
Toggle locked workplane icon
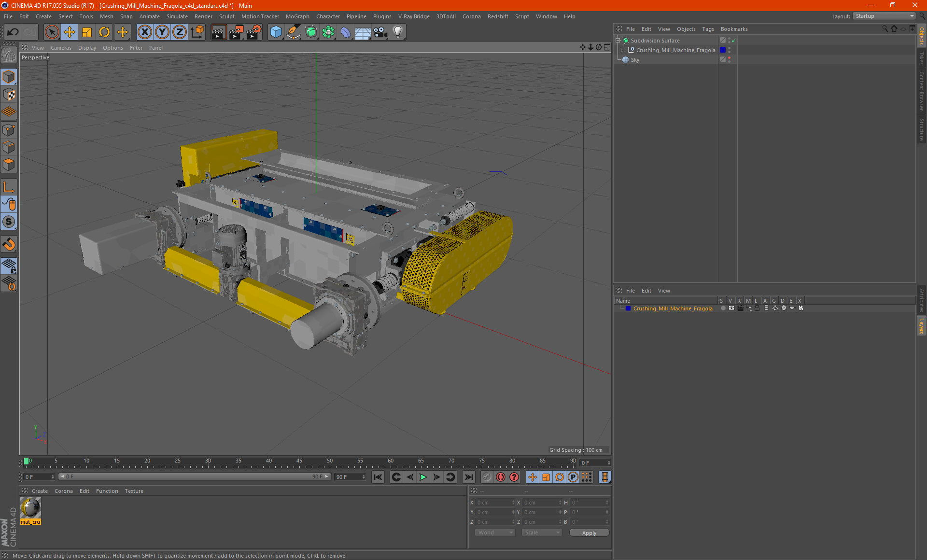(9, 266)
